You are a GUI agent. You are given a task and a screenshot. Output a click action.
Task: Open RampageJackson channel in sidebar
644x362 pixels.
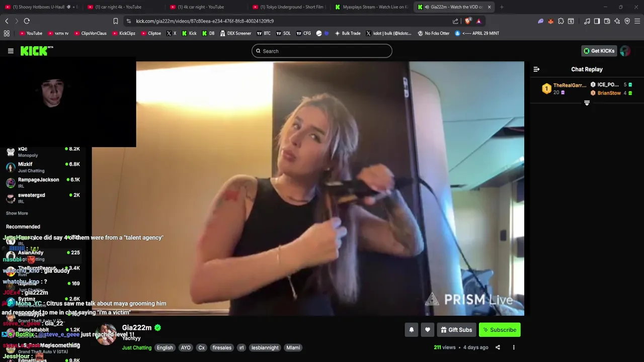[x=43, y=183]
